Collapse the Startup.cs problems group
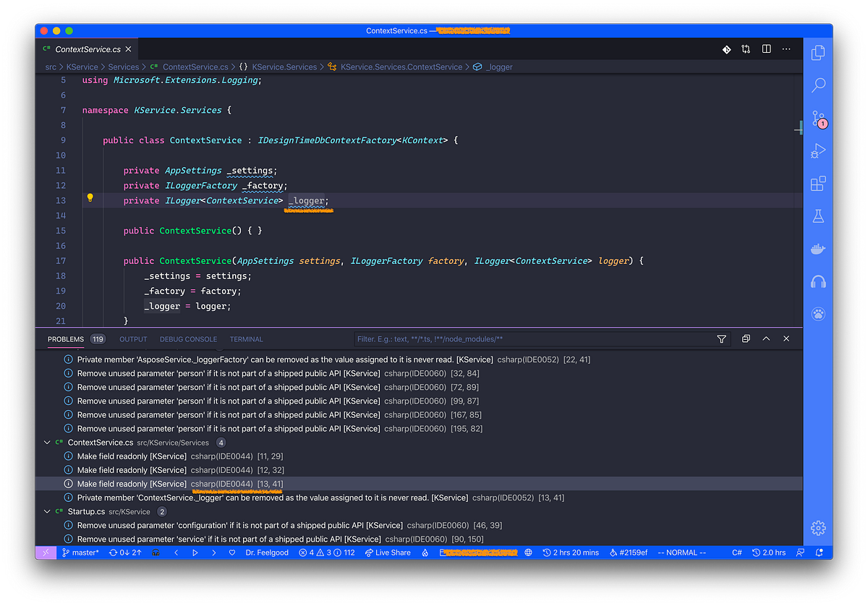 coord(47,511)
